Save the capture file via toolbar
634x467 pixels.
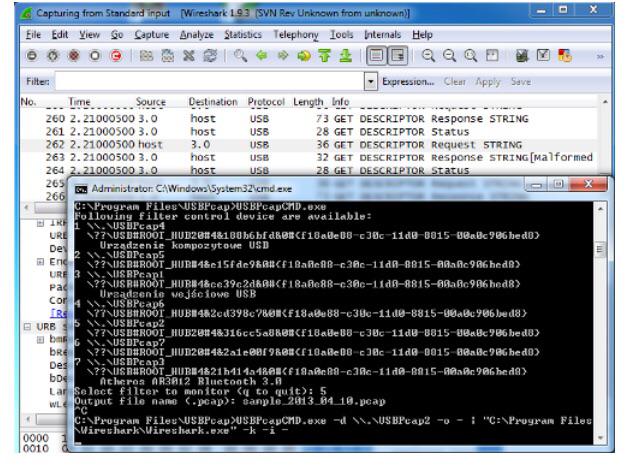(x=167, y=55)
